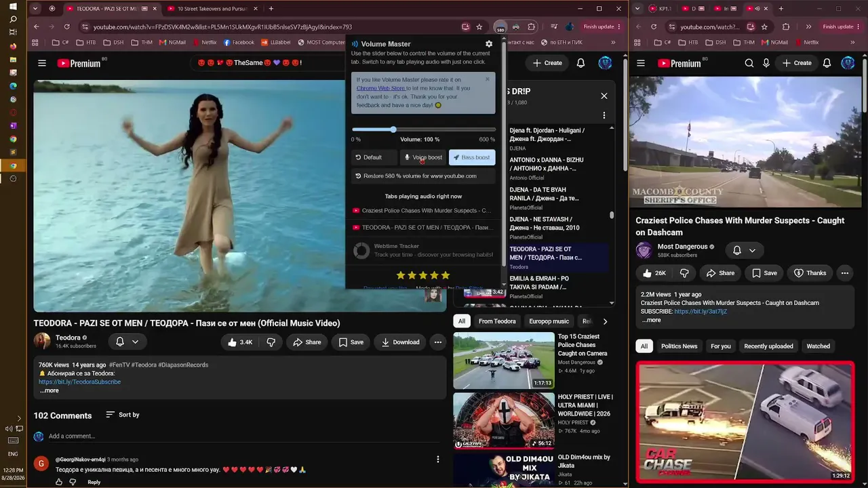Show more filter chips with right arrow
The height and width of the screenshot is (488, 868).
click(x=605, y=321)
